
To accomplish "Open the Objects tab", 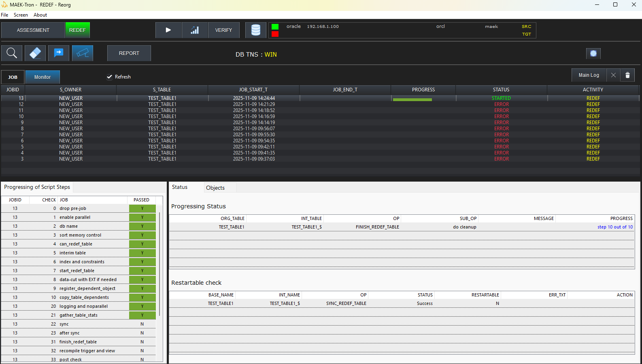I will tap(215, 188).
